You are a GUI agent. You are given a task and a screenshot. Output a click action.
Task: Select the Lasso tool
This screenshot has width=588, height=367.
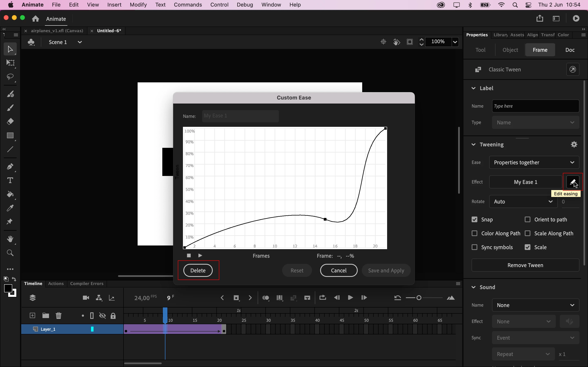(10, 77)
